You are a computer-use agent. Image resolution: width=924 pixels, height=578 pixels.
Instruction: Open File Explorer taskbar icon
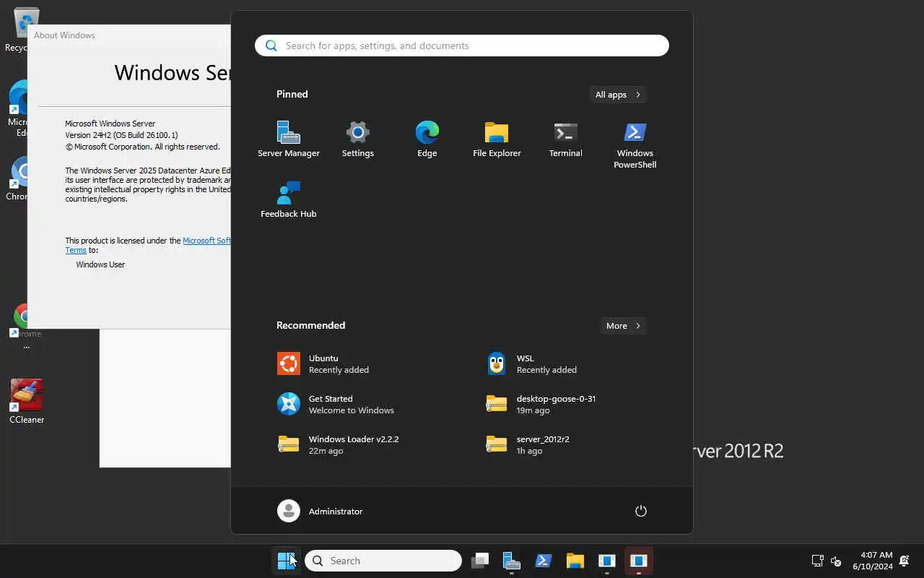pyautogui.click(x=575, y=561)
